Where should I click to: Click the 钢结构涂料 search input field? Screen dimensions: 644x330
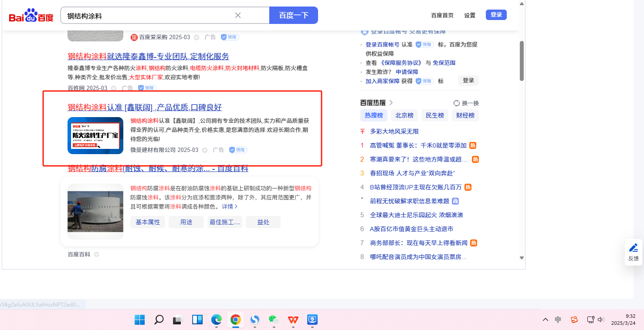[x=148, y=16]
